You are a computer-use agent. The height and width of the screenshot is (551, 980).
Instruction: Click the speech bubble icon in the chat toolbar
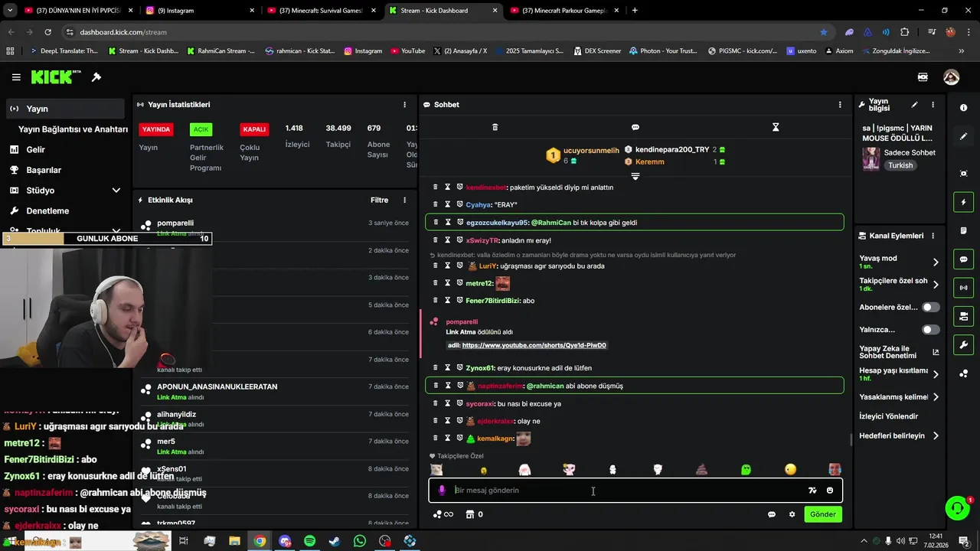click(x=635, y=127)
